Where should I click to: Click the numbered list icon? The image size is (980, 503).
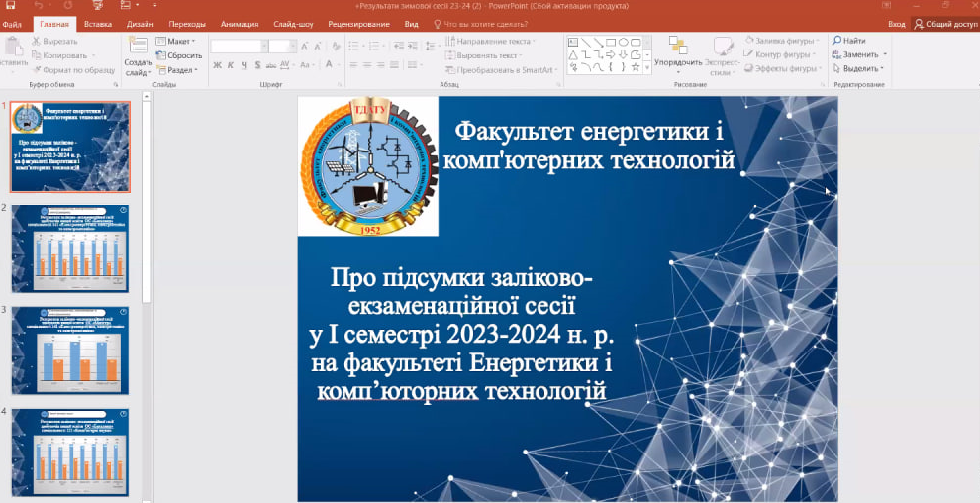[x=375, y=46]
